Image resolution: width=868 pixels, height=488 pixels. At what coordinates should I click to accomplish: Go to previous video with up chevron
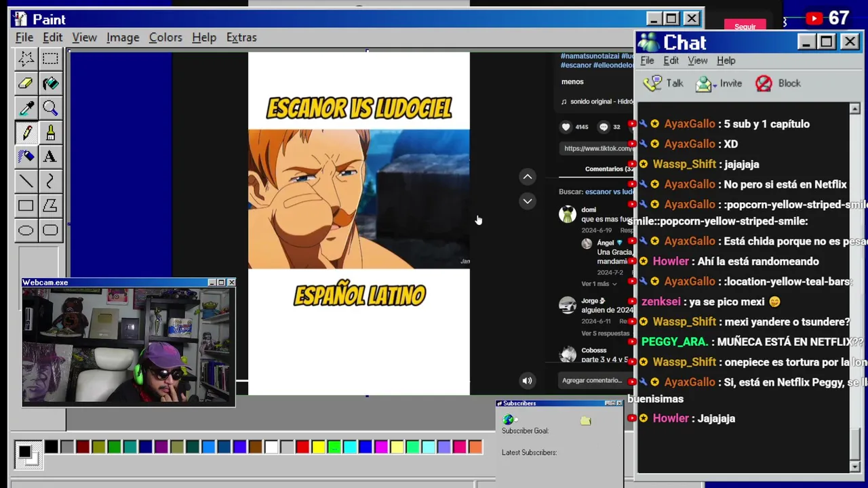[x=527, y=177]
